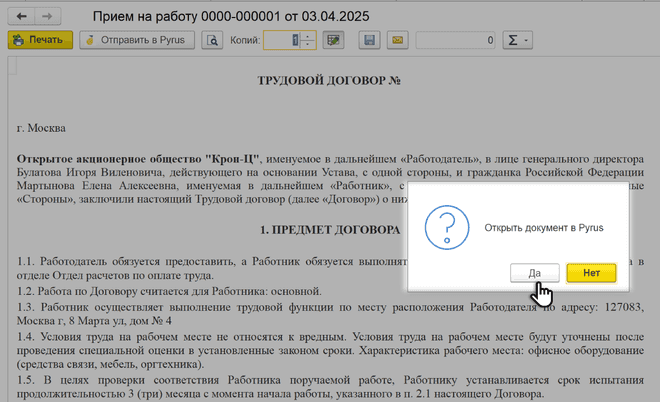Click the ТРУДОВОЙ ДОГОВОР № heading
Screen dimensions: 660x402
click(329, 80)
